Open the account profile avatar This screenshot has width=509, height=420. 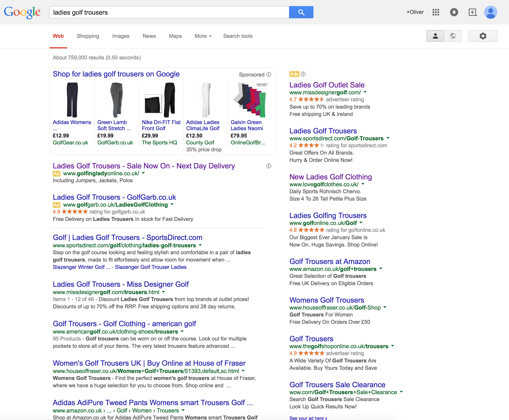coord(490,12)
